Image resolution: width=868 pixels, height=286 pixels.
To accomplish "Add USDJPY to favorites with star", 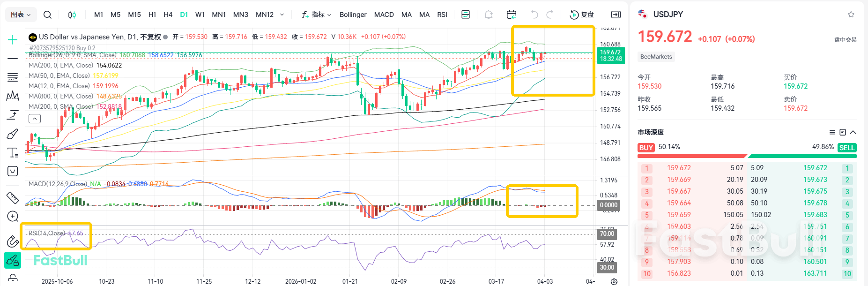I will click(x=851, y=15).
